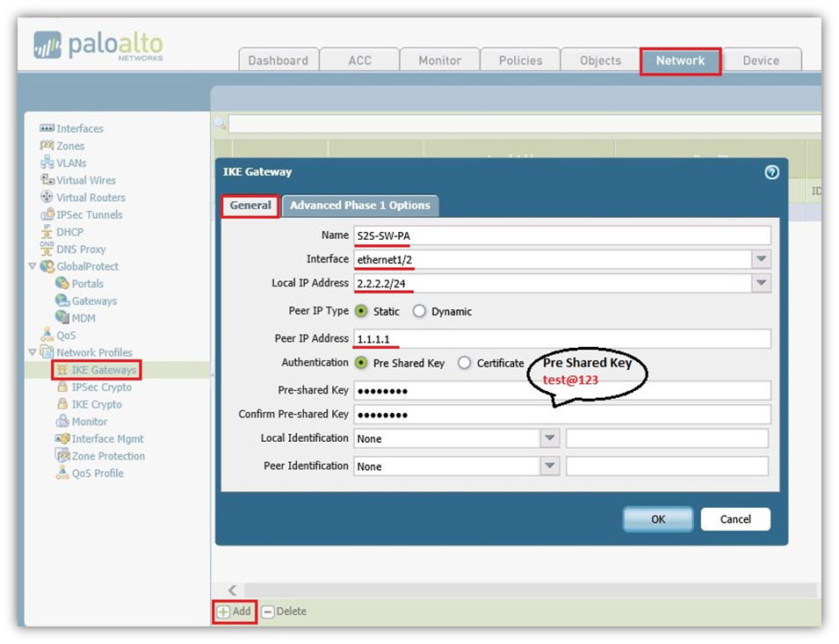The image size is (839, 644).
Task: Open the Policies tab
Action: (x=520, y=61)
